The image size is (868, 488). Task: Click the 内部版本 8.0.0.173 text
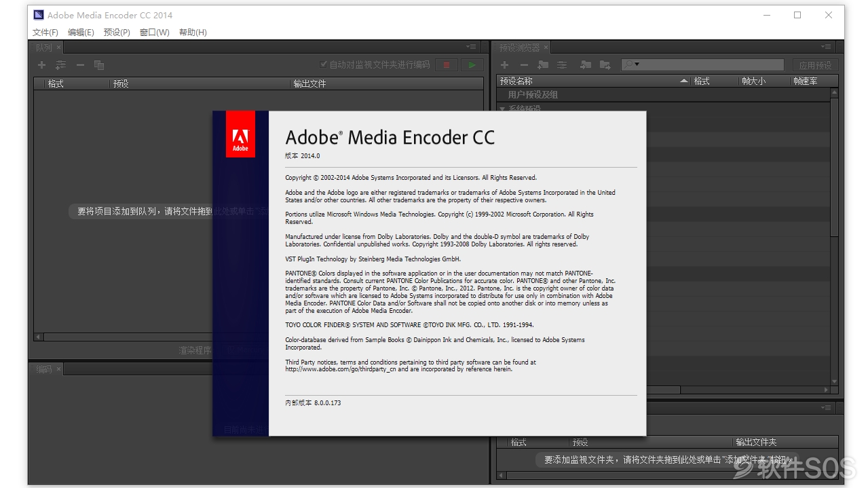pyautogui.click(x=313, y=402)
